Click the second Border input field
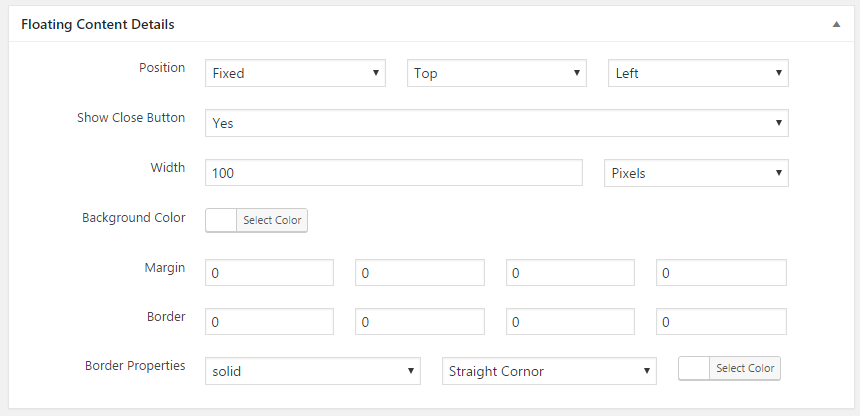This screenshot has width=860, height=416. point(420,322)
